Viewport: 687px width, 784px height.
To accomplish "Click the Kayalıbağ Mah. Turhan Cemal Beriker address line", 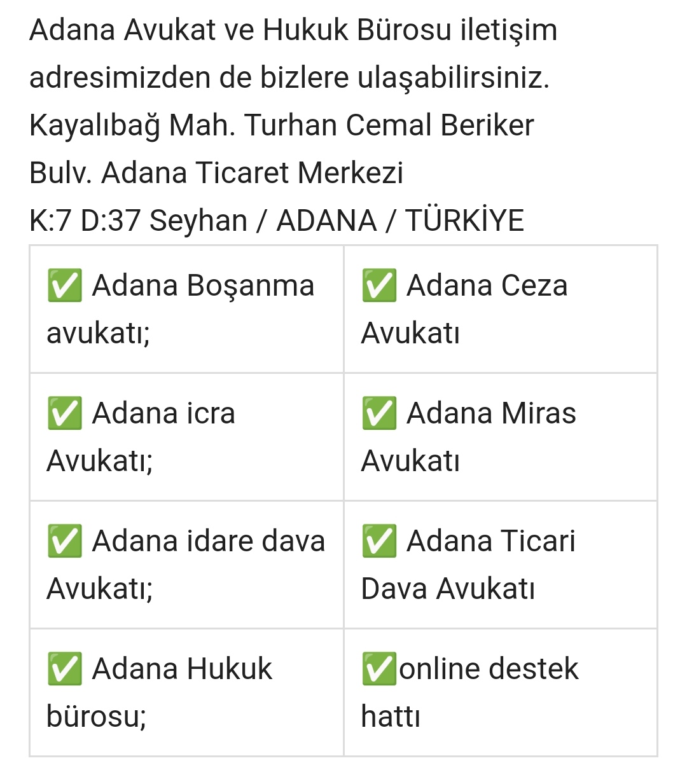I will tap(282, 125).
